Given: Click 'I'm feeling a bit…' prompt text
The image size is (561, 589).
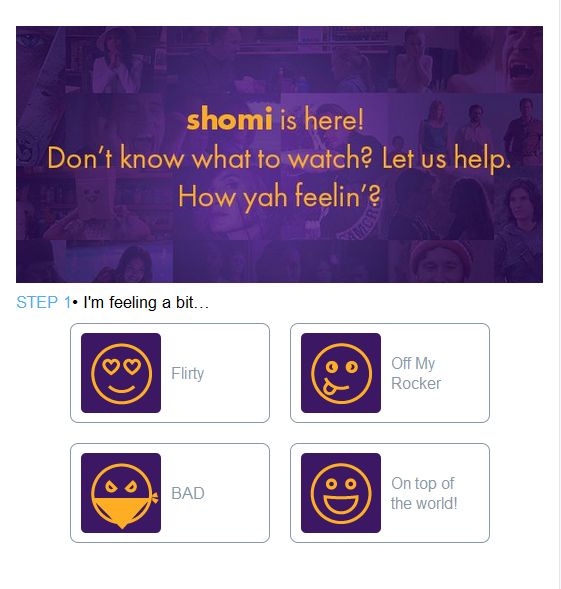Looking at the screenshot, I should [x=146, y=302].
